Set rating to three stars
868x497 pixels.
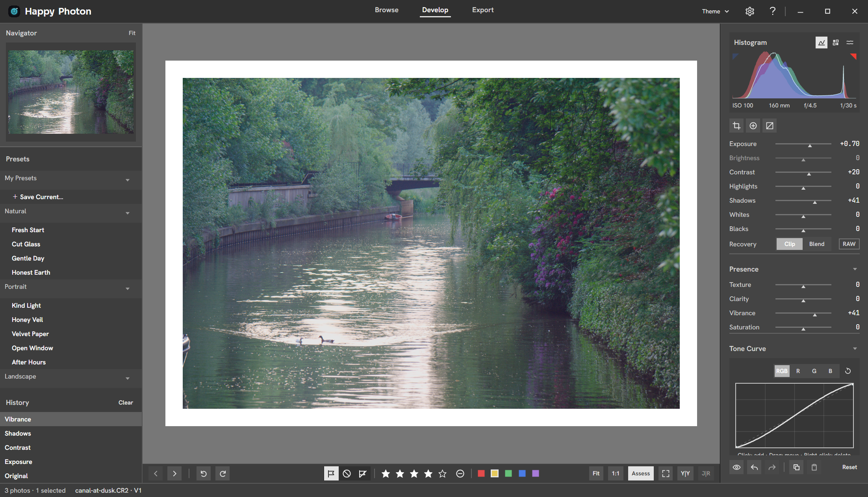point(414,473)
